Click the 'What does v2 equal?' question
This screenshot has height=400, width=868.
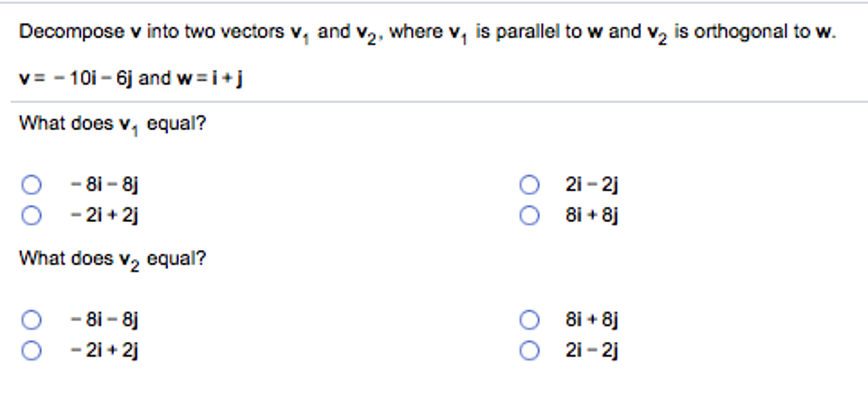(x=112, y=260)
